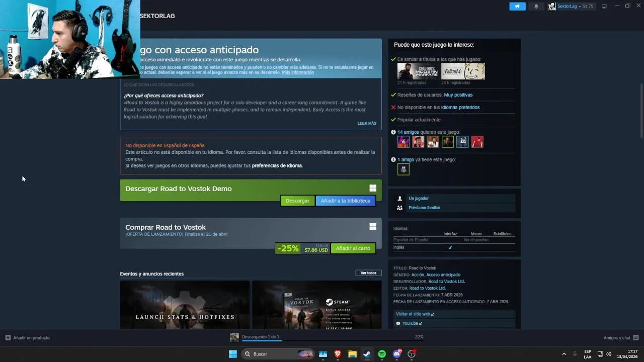Open the preferencias de idioma link

277,166
